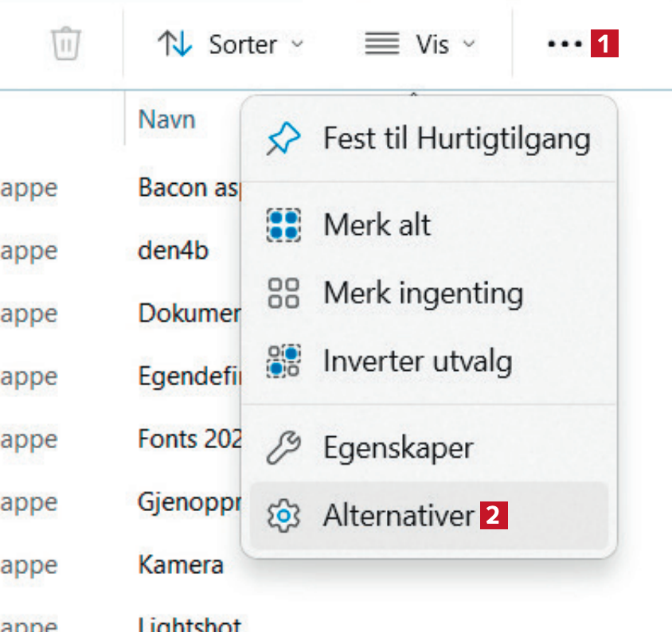The width and height of the screenshot is (672, 632).
Task: Click the pin icon for Hurtigtilgang
Action: click(x=283, y=140)
